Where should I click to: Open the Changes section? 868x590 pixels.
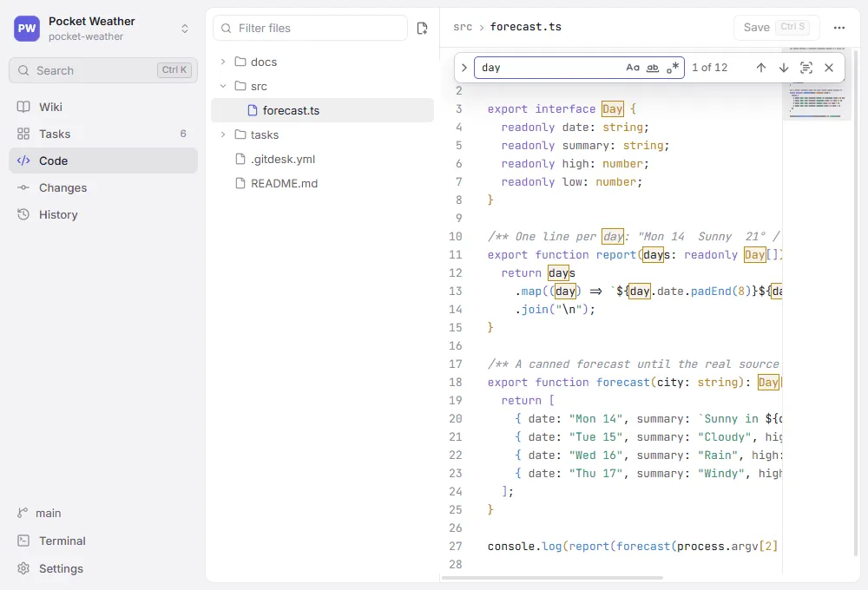(103, 187)
